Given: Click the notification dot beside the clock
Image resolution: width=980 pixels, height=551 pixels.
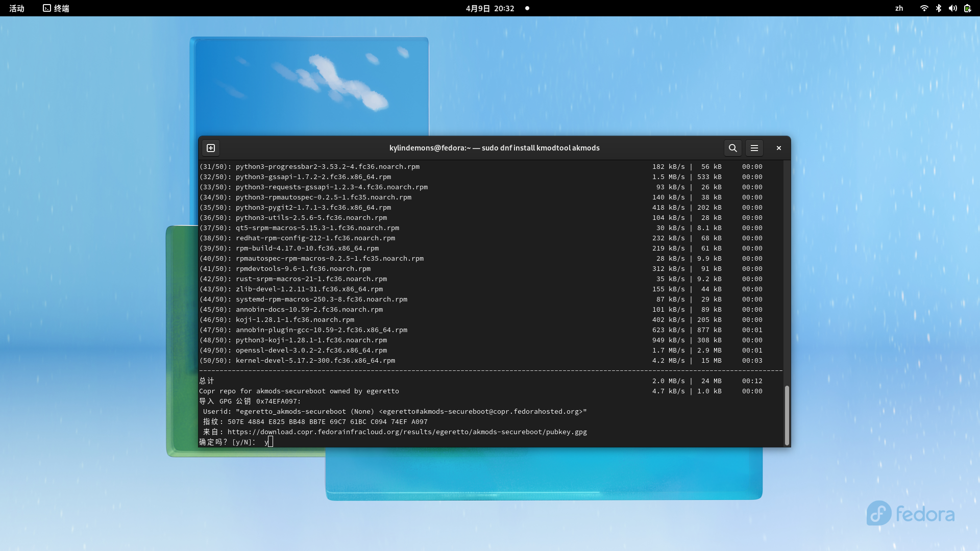Looking at the screenshot, I should click(527, 8).
